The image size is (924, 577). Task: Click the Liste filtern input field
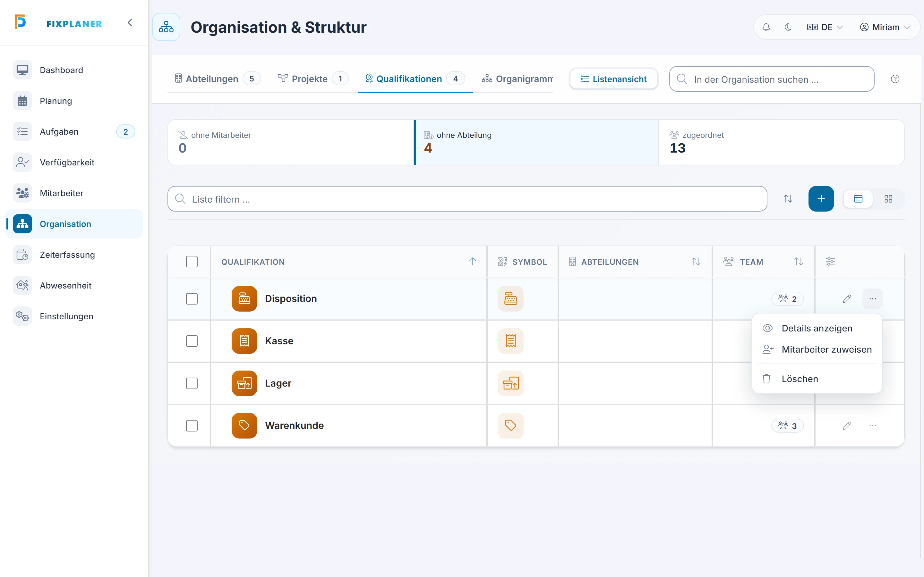click(467, 199)
